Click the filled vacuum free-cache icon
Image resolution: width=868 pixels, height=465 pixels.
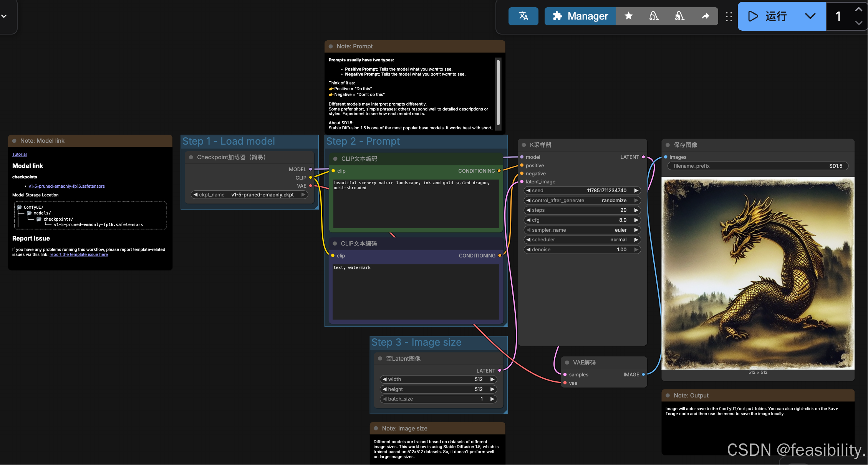point(680,16)
